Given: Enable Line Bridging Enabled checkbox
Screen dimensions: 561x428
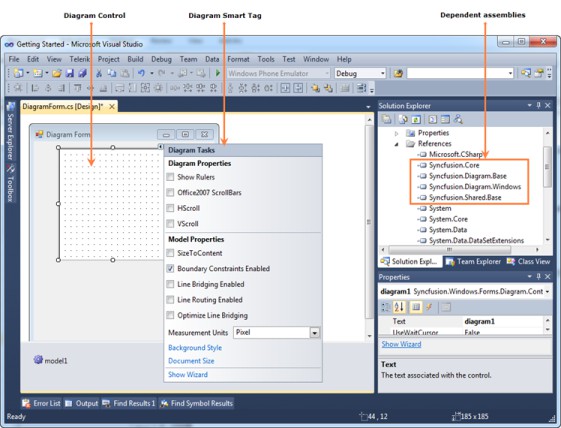Looking at the screenshot, I should pyautogui.click(x=171, y=284).
